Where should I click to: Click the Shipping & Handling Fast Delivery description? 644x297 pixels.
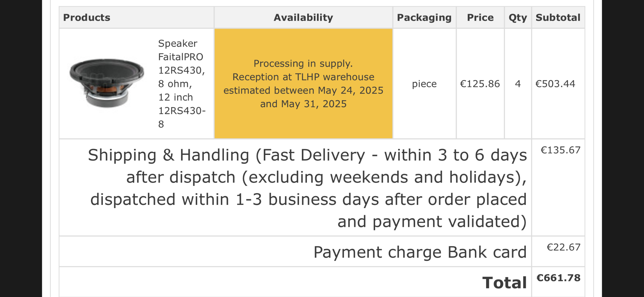click(307, 188)
